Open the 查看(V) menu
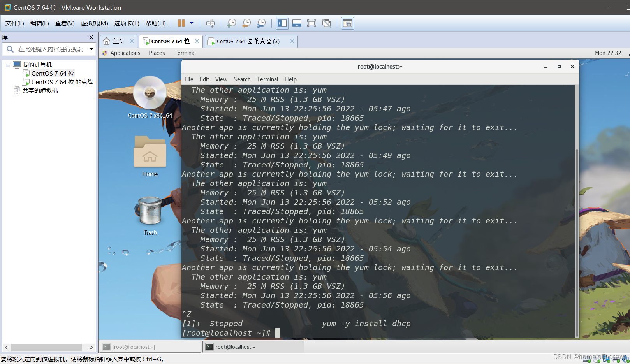Image resolution: width=630 pixels, height=364 pixels. click(65, 23)
